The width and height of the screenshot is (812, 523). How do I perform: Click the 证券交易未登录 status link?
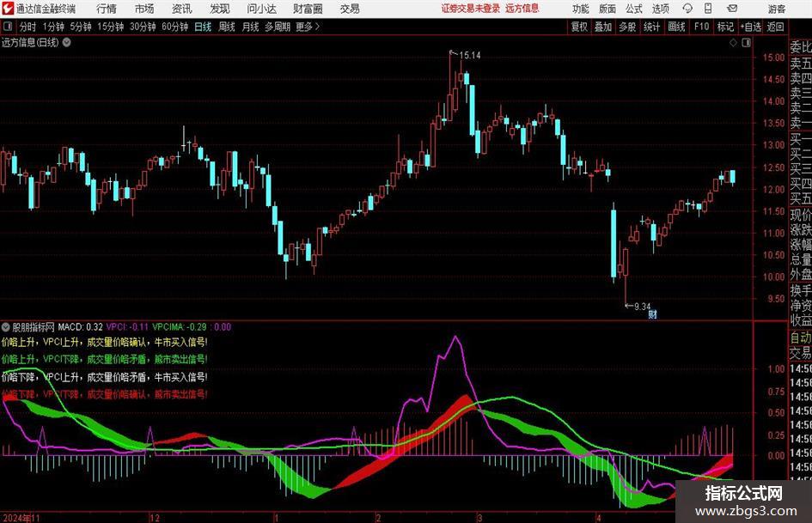tap(471, 9)
